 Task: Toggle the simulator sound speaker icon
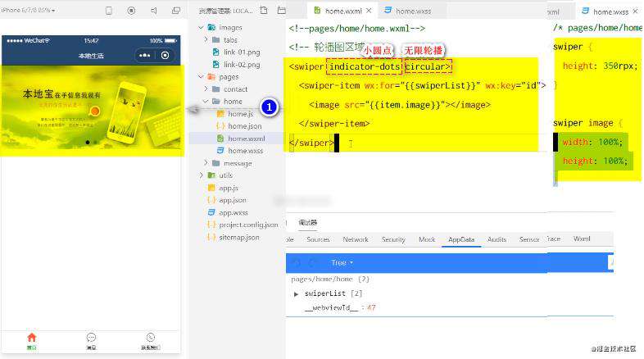point(153,11)
